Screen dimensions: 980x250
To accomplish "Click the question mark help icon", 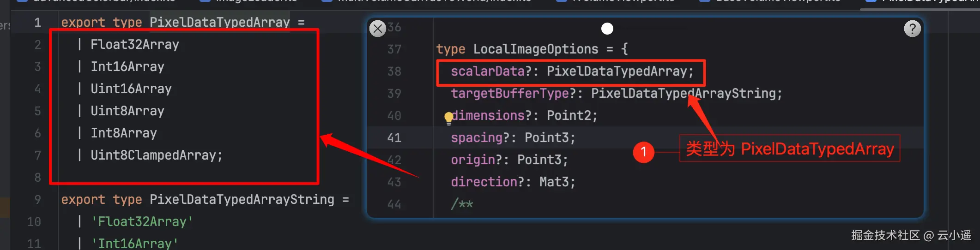I will [912, 29].
